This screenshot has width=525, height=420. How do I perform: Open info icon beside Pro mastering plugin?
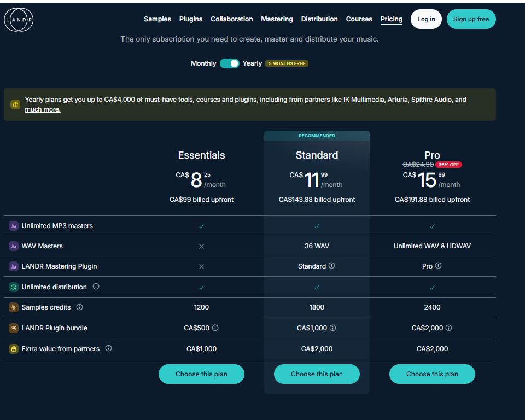pyautogui.click(x=438, y=266)
